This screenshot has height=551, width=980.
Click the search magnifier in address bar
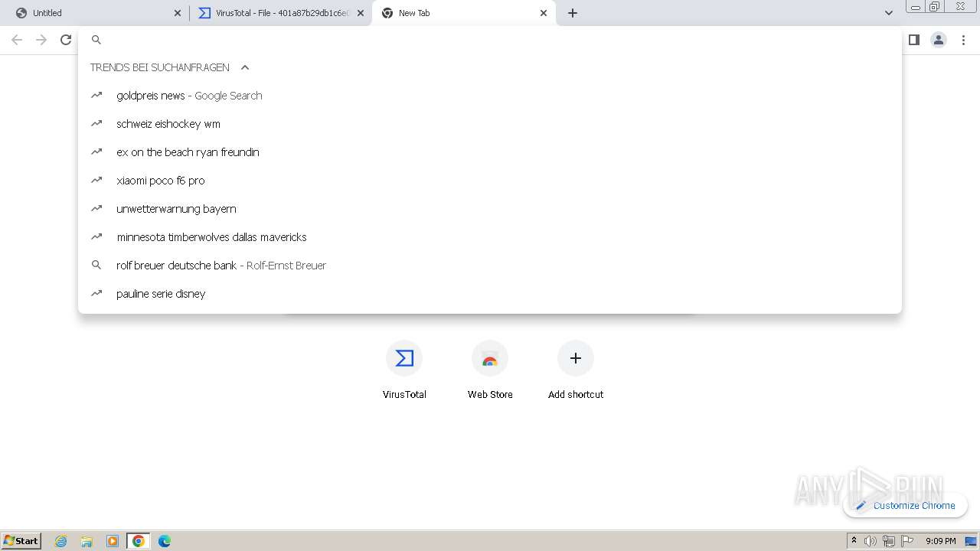[x=96, y=40]
